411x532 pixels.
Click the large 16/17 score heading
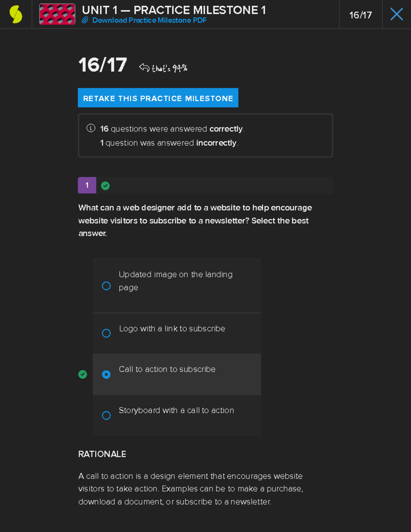102,65
